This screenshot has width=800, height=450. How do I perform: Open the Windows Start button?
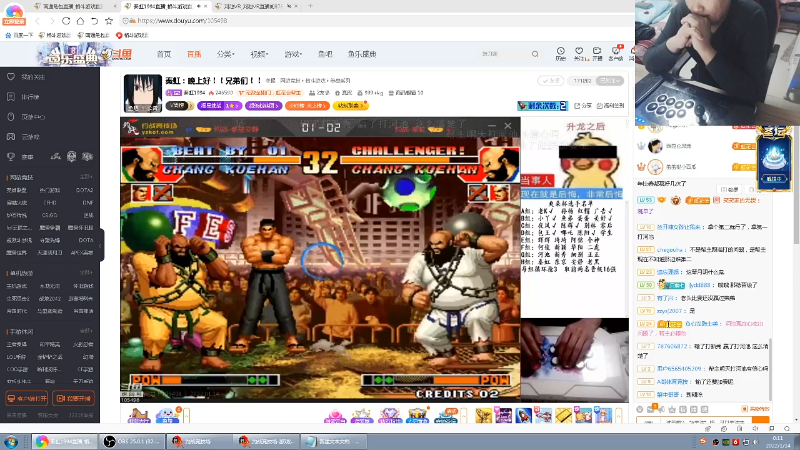[x=11, y=441]
